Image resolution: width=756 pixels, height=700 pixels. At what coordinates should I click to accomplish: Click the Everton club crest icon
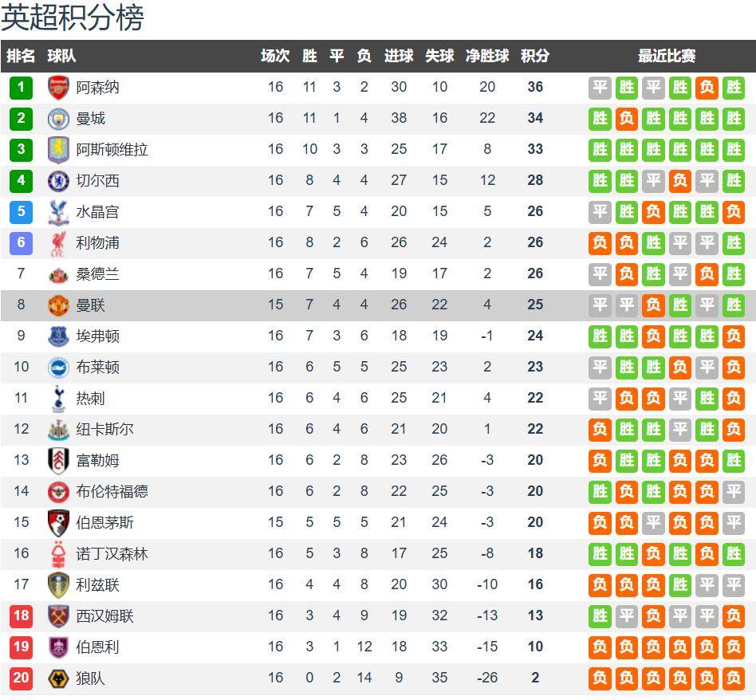[59, 336]
